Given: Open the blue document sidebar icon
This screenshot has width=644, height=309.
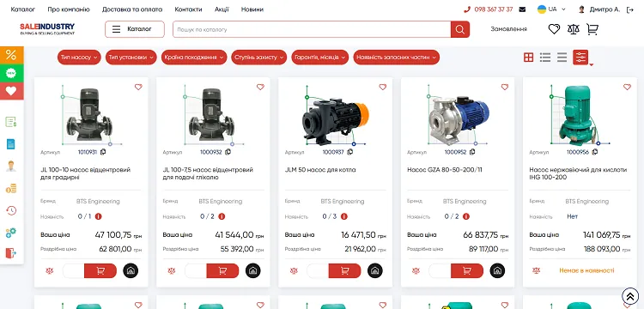Looking at the screenshot, I should (11, 144).
